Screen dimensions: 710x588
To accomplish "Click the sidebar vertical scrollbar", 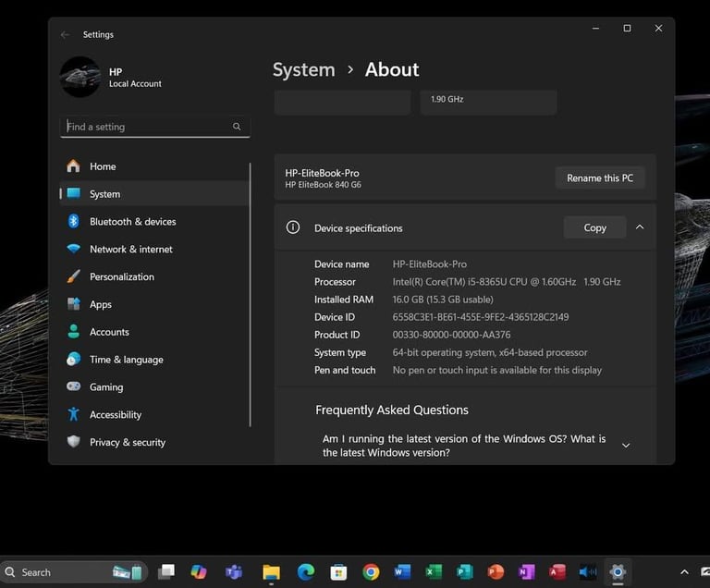I will 250,294.
